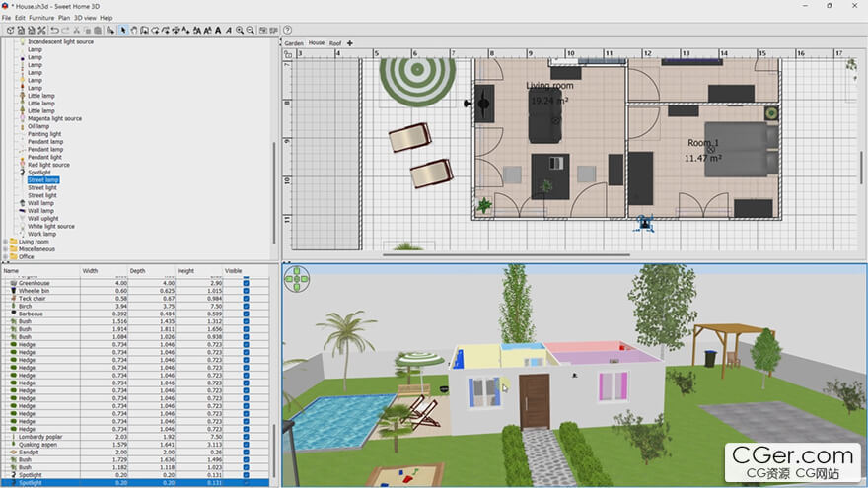Click the Paste toolbar icon
Viewport: 868px width, 488px height.
click(x=98, y=30)
